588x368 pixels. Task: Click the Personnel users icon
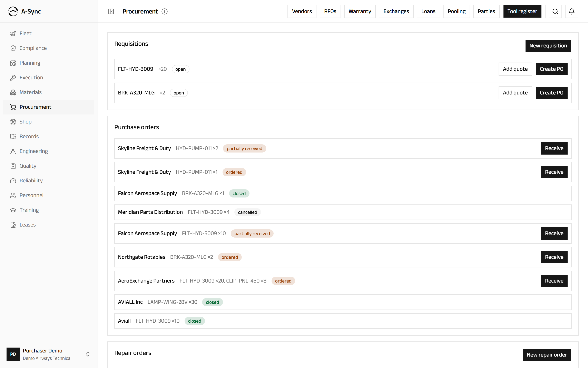coord(13,195)
